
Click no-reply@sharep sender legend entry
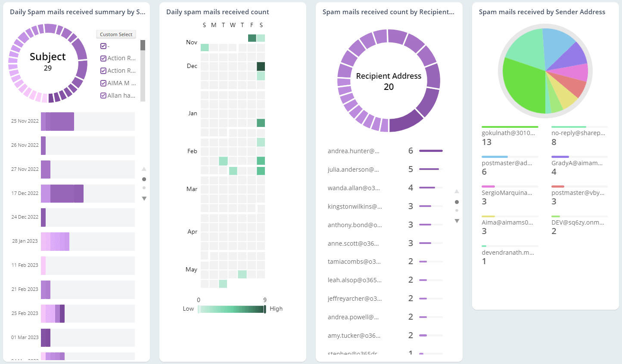578,133
